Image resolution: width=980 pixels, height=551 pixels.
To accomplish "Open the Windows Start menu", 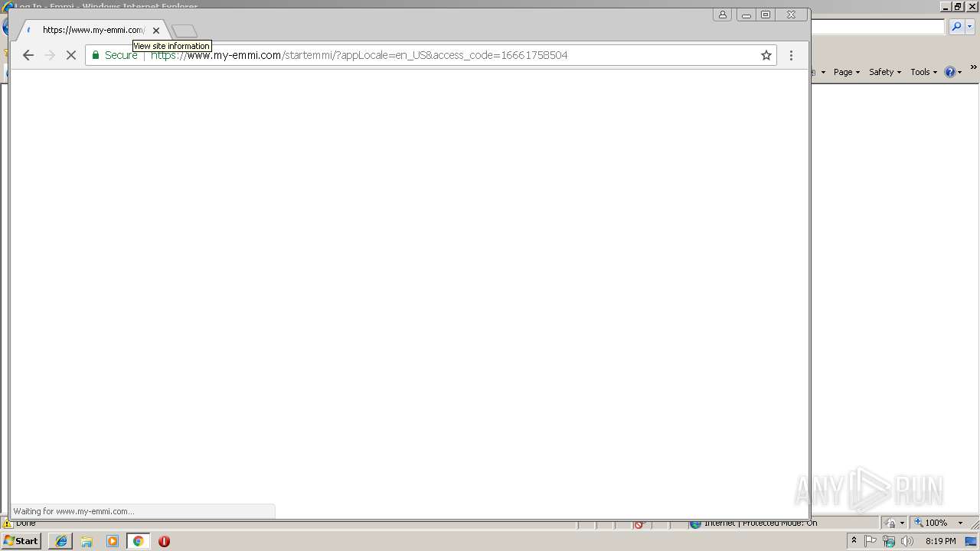I will click(x=21, y=541).
